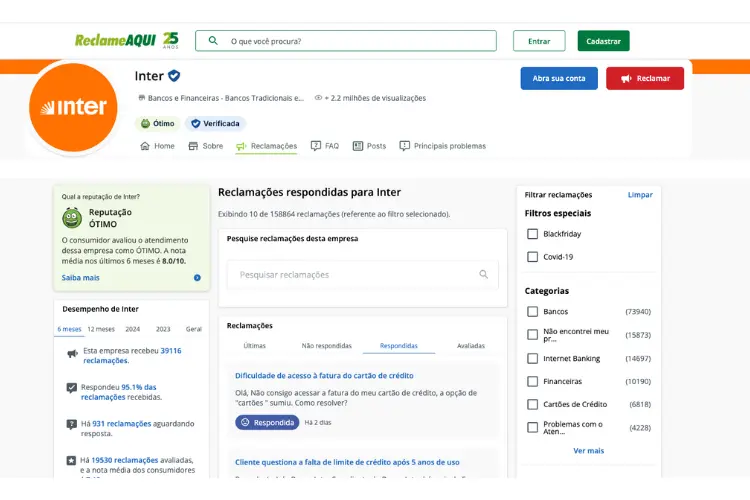
Task: Clear filters with Limpar link
Action: (640, 195)
